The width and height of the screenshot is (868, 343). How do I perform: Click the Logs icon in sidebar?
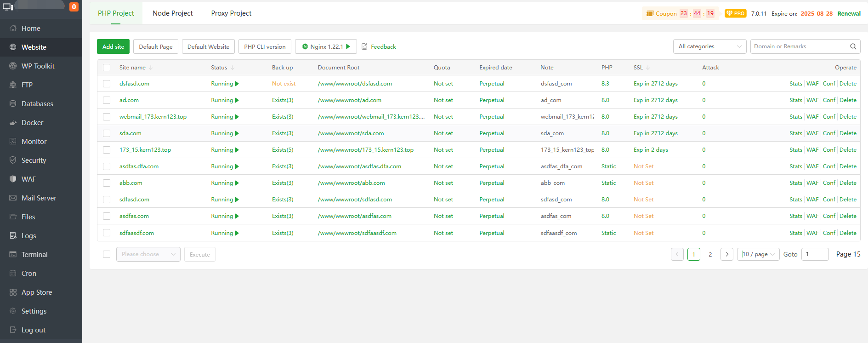click(x=13, y=235)
